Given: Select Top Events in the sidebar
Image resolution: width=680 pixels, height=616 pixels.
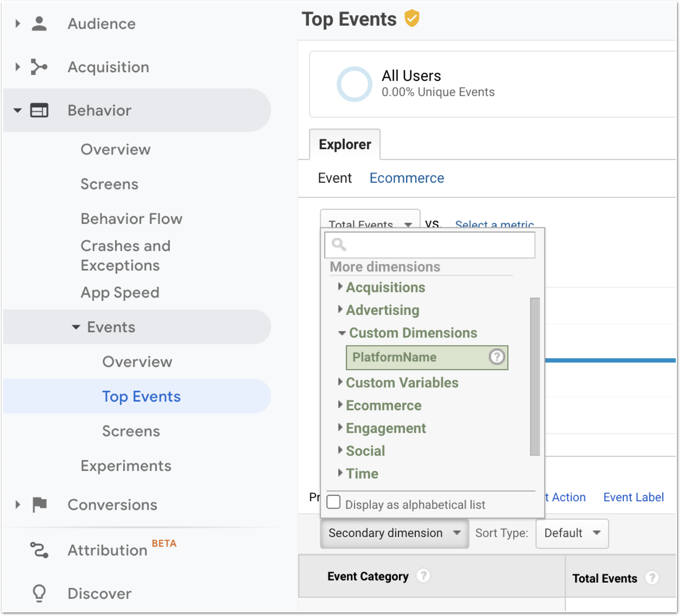Looking at the screenshot, I should [x=141, y=397].
